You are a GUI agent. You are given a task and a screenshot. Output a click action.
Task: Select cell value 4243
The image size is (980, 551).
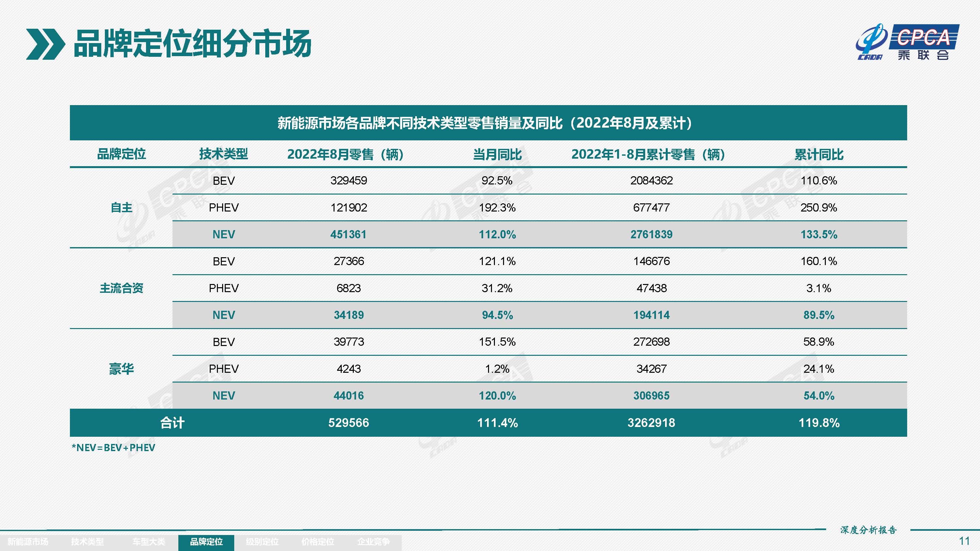(x=349, y=369)
